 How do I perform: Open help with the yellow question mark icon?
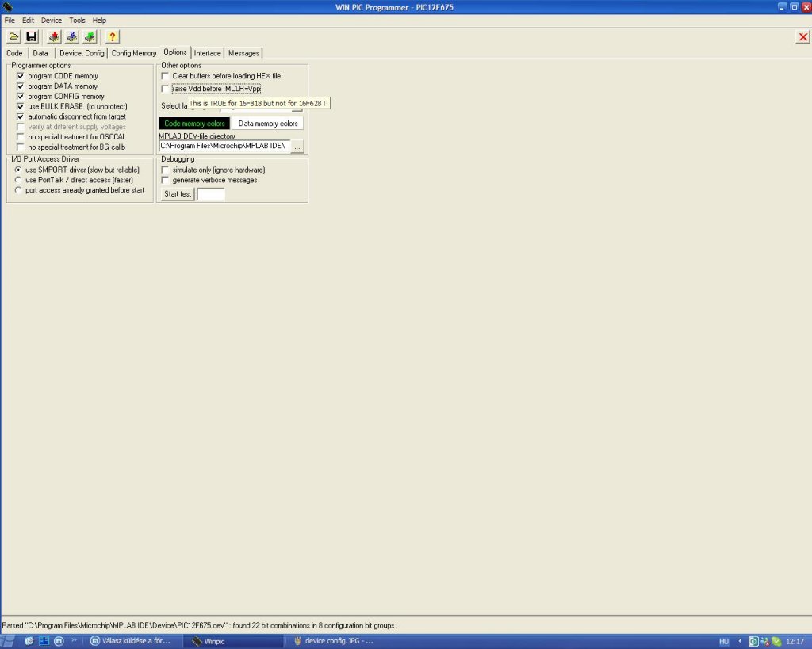[113, 36]
